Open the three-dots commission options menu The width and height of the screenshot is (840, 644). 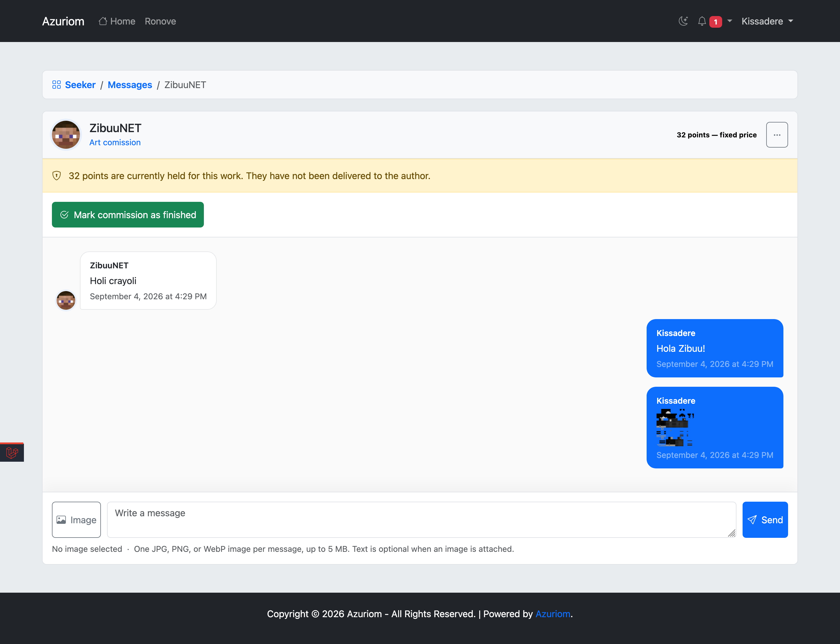point(777,135)
